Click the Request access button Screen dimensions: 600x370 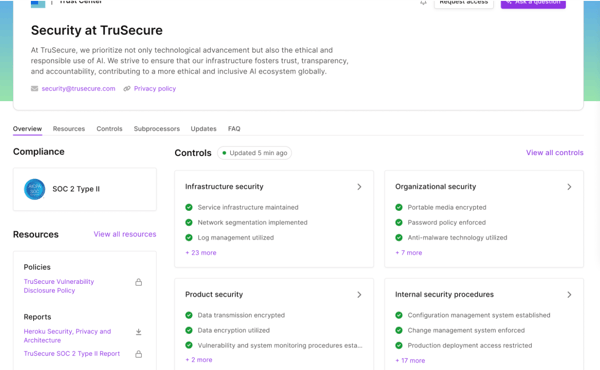click(x=463, y=3)
